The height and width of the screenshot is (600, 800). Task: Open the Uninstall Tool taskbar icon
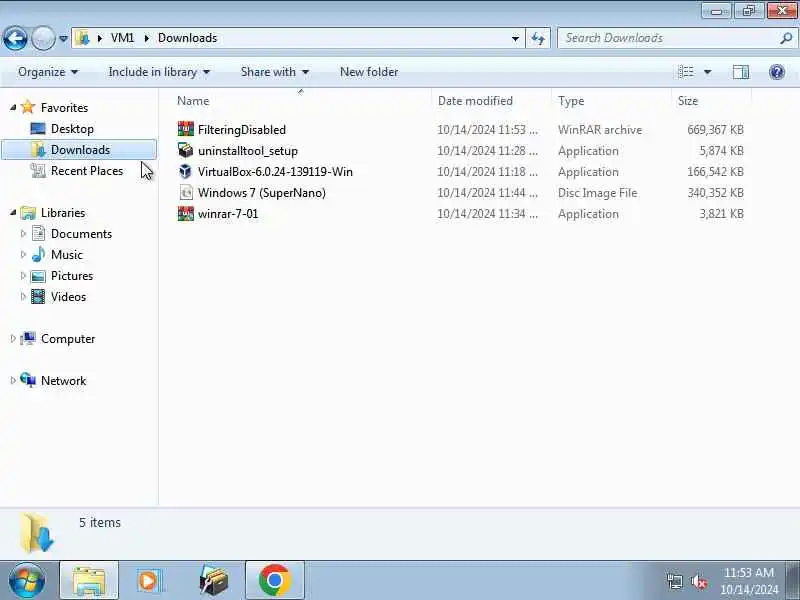pyautogui.click(x=213, y=581)
